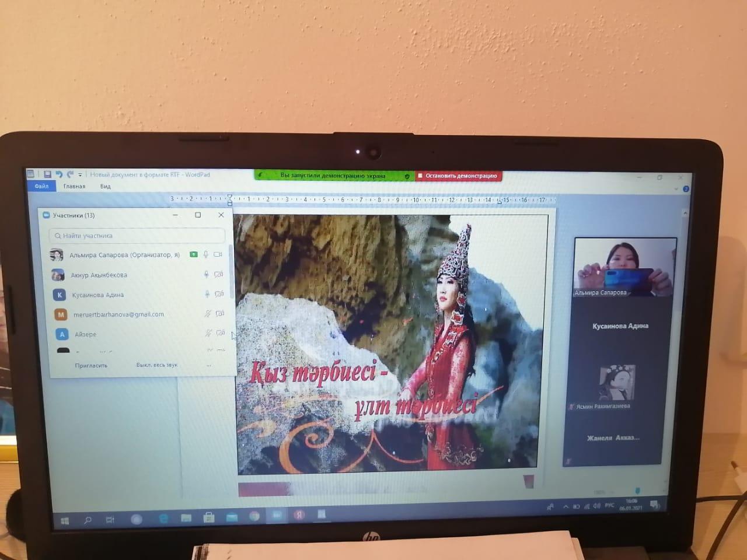Image resolution: width=747 pixels, height=560 pixels.
Task: Switch to the Главная ribbon tab
Action: coord(74,186)
